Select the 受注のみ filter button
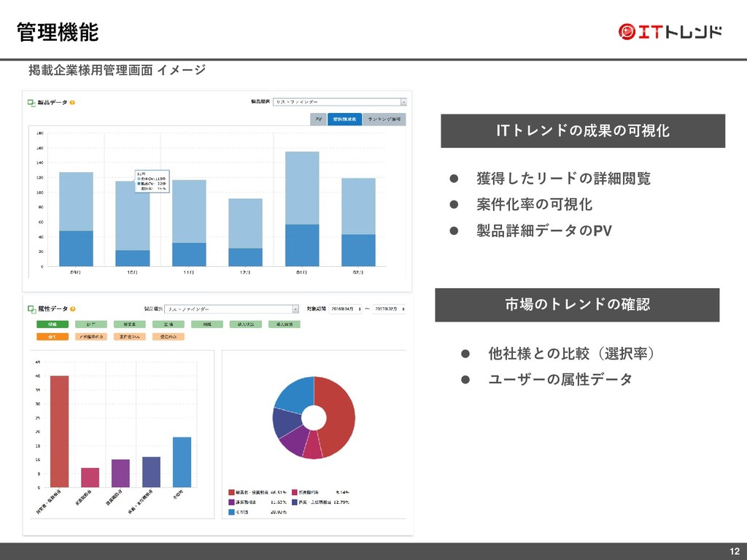Image resolution: width=747 pixels, height=560 pixels. point(169,337)
